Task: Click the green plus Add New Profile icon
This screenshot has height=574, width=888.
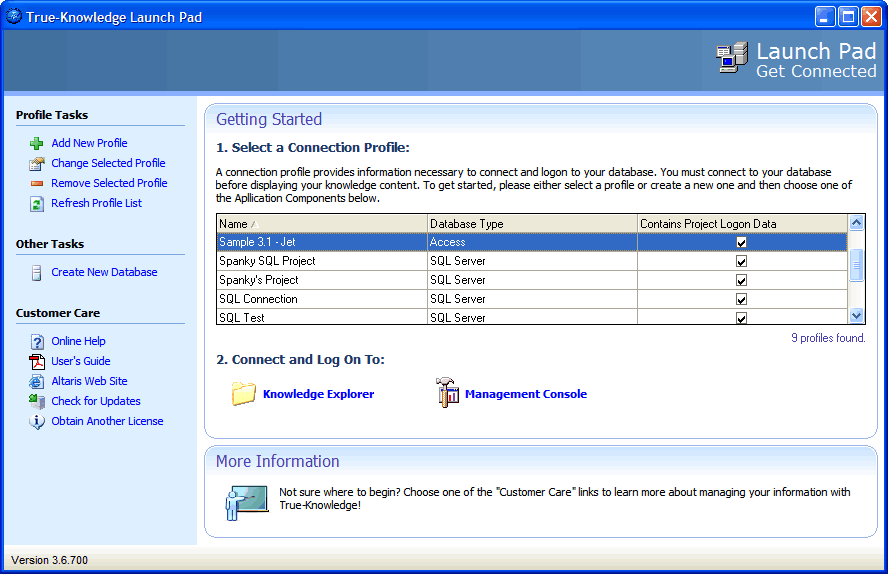Action: coord(37,143)
